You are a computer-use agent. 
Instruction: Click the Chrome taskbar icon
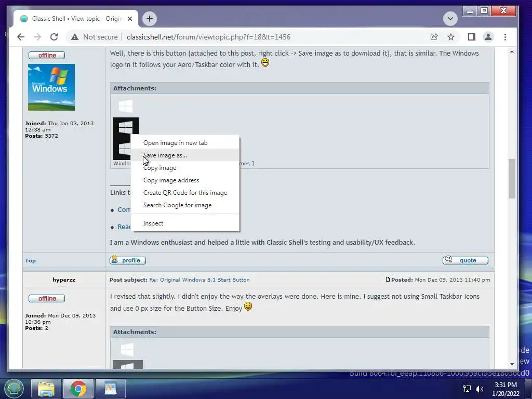click(78, 389)
